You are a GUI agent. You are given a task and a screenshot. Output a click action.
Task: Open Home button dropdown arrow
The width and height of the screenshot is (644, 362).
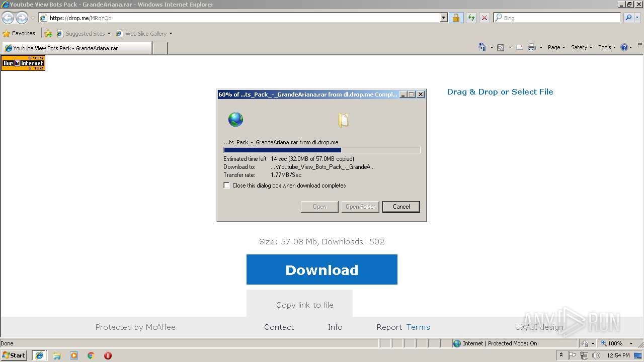(x=491, y=48)
